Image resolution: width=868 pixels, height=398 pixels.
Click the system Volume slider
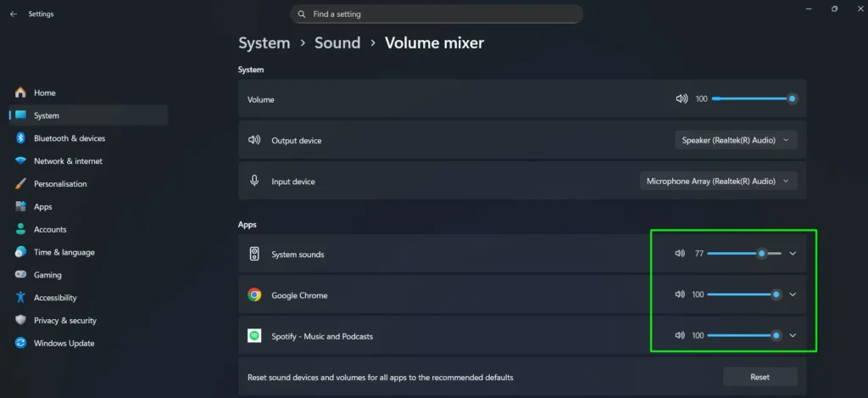click(x=754, y=98)
